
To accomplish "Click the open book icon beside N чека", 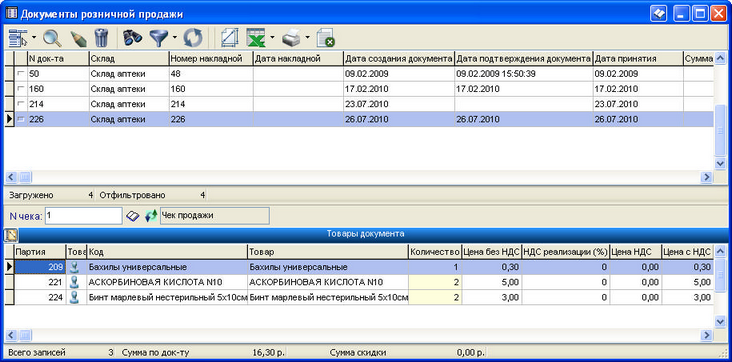I will (133, 216).
